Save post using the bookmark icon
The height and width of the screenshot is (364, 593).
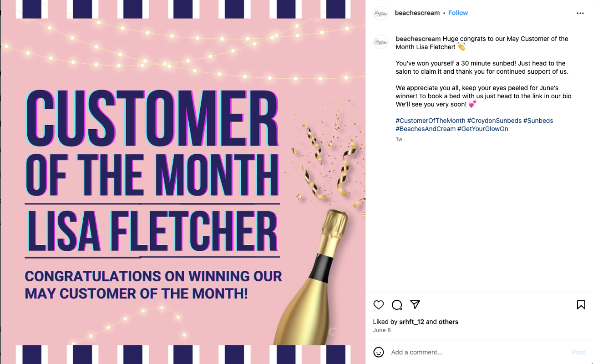pyautogui.click(x=581, y=305)
